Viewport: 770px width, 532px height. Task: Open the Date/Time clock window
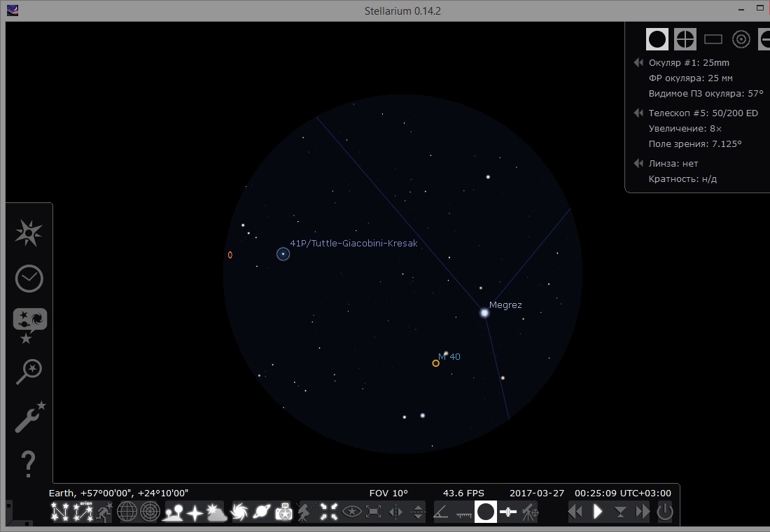29,279
